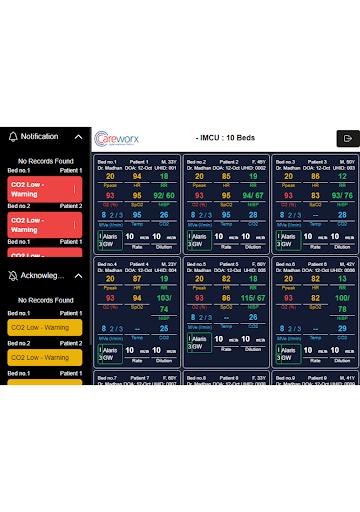
Task: Click the Rate value 10 on Bed no.1
Action: point(130,237)
